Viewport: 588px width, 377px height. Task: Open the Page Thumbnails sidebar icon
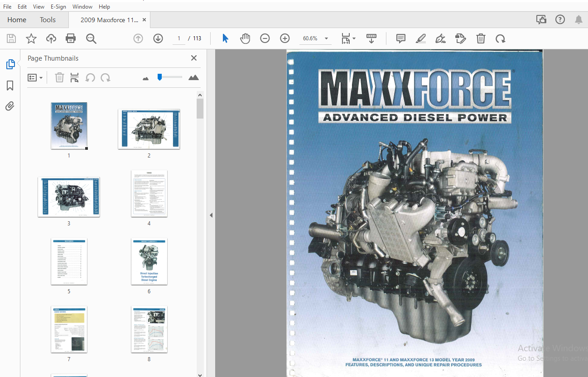pos(10,64)
